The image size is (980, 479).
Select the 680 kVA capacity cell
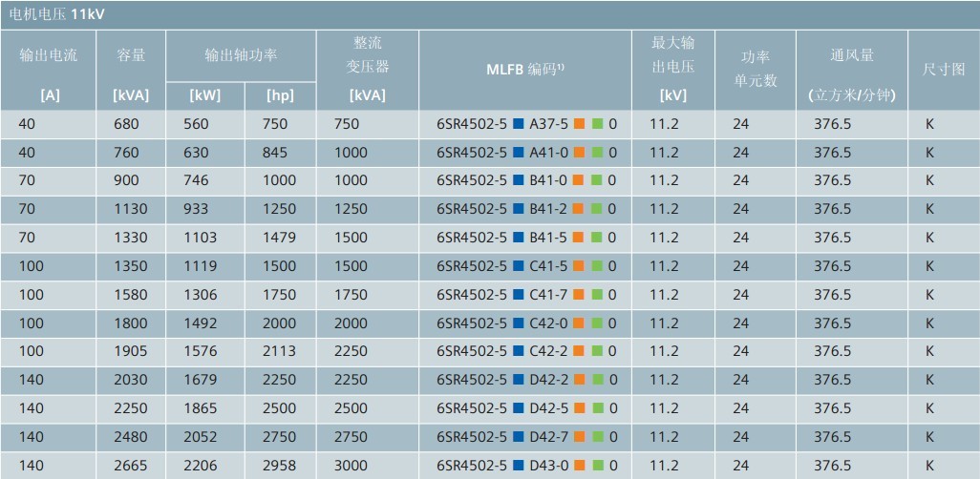[126, 124]
